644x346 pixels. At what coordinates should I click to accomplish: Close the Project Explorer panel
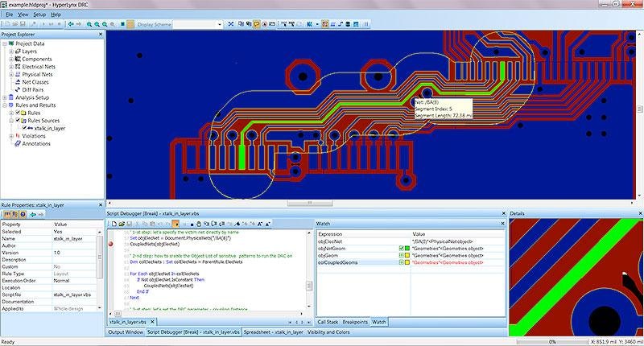[x=100, y=35]
